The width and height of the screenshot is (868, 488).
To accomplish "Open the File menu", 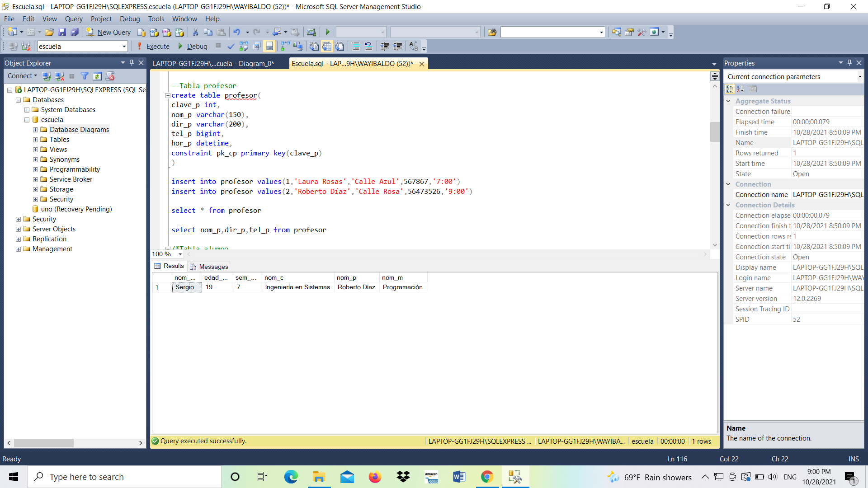I will [9, 19].
